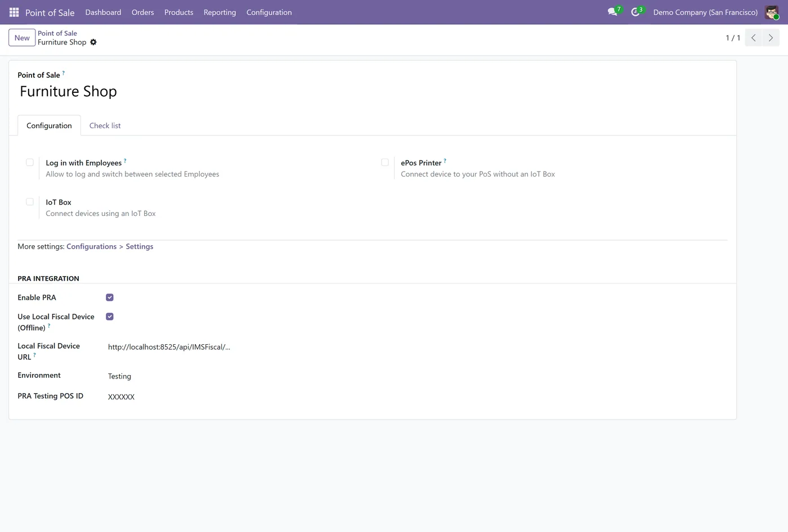Image resolution: width=788 pixels, height=532 pixels.
Task: Open Point of Sale breadcrumb link
Action: [x=57, y=33]
